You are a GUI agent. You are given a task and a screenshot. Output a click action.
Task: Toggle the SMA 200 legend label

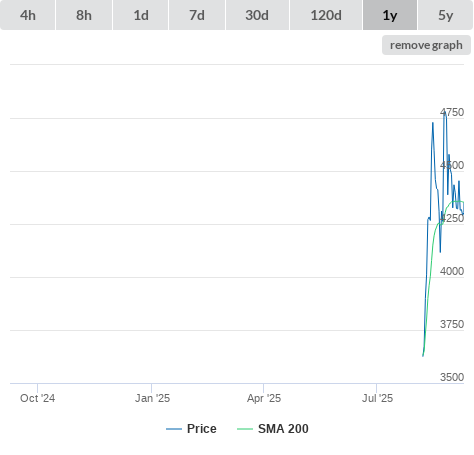pos(283,429)
